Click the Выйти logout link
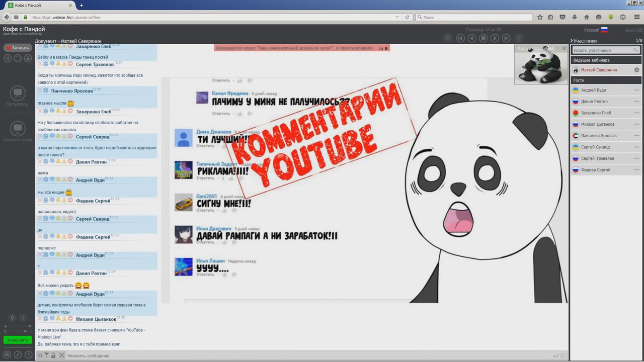This screenshot has width=644, height=362. pyautogui.click(x=633, y=30)
